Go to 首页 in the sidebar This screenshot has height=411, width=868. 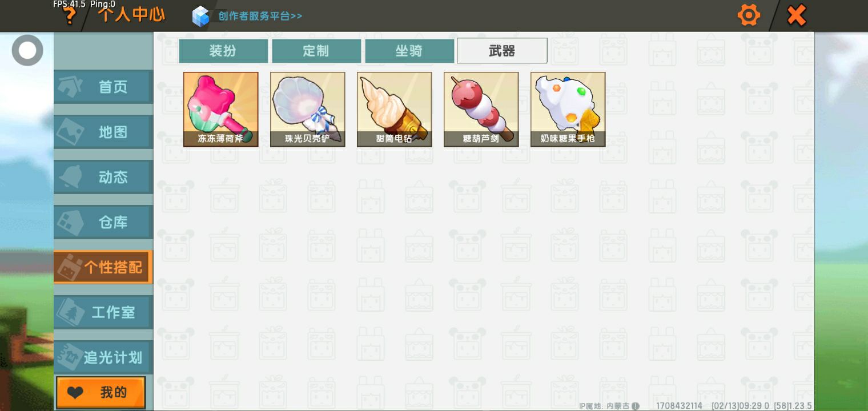pyautogui.click(x=103, y=87)
